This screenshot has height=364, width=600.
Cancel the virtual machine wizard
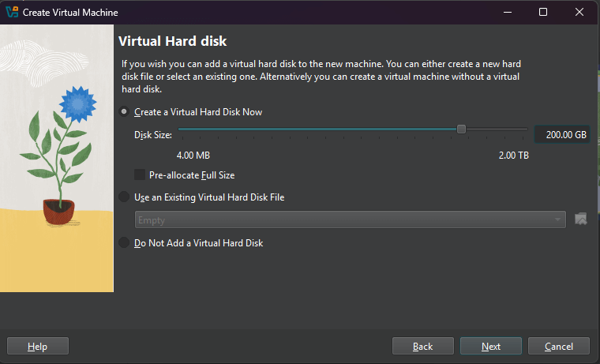click(x=559, y=346)
